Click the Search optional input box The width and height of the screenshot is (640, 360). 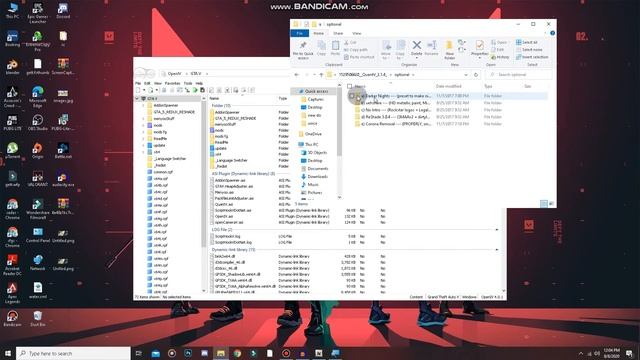[x=518, y=75]
